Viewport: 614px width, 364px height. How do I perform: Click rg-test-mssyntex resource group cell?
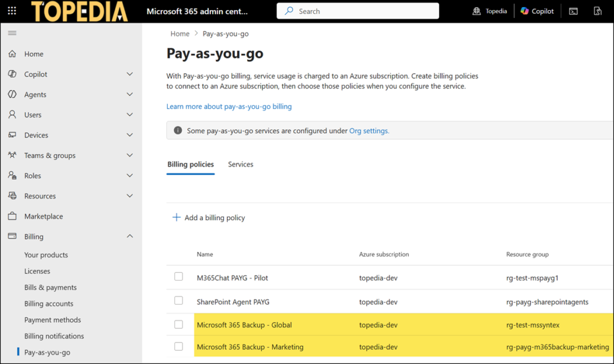pos(532,325)
